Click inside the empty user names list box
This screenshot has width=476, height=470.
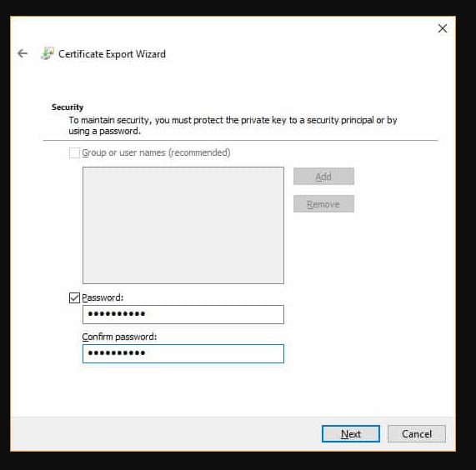click(x=183, y=226)
